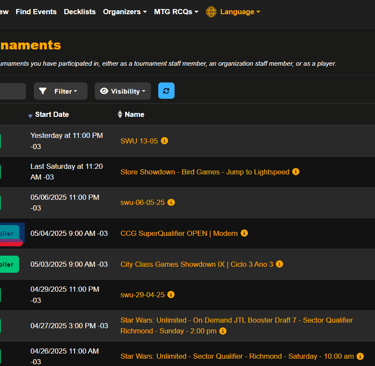Click the Start Date column header
Viewport: 375px width, 366px height.
[x=52, y=114]
